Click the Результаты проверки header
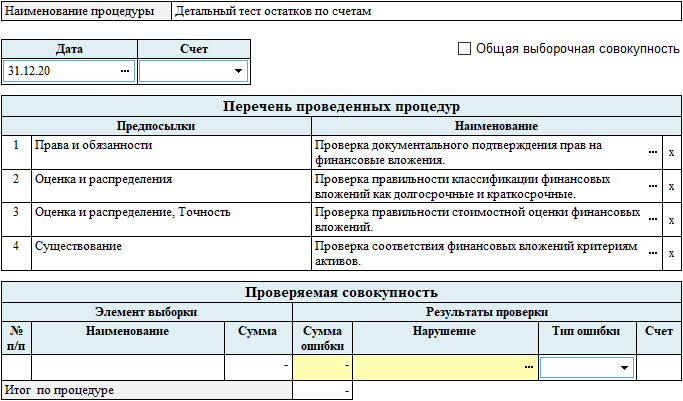 (487, 312)
